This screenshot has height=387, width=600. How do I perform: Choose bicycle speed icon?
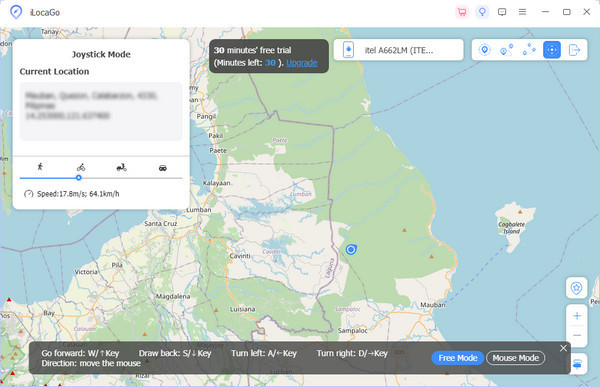coord(81,167)
